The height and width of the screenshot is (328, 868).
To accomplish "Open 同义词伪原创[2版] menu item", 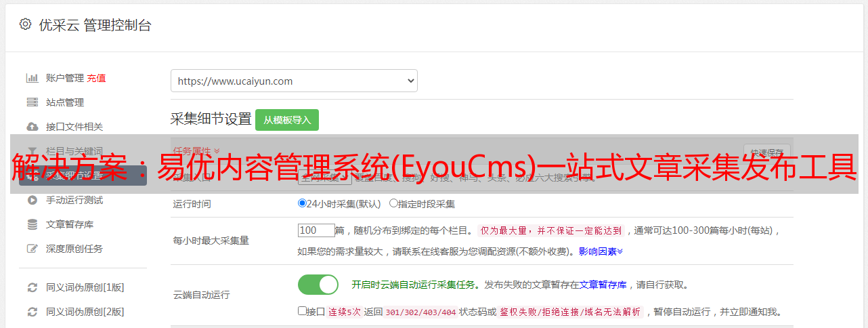I will click(85, 312).
